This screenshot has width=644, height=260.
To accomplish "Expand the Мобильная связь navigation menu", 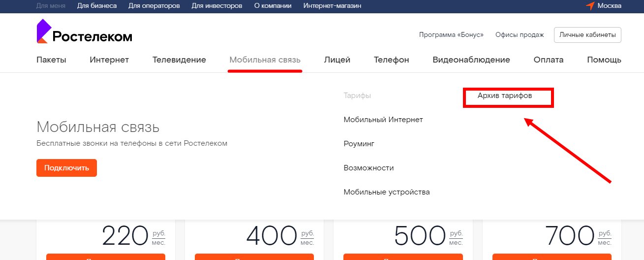I will pos(265,60).
